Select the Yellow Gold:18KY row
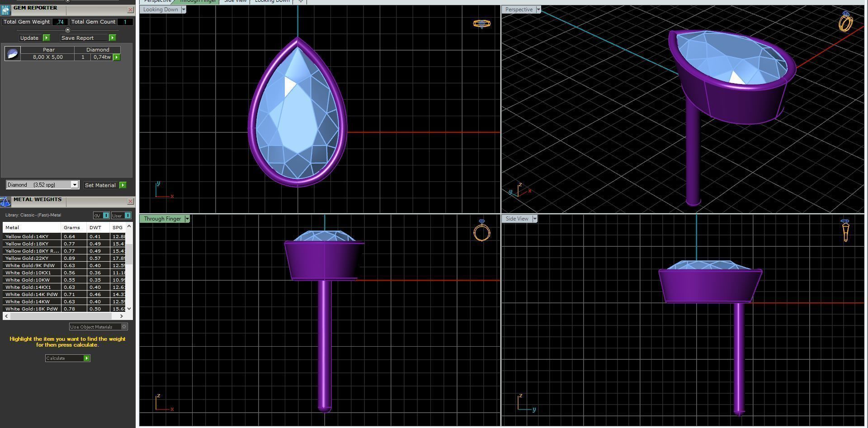The width and height of the screenshot is (868, 428). click(x=64, y=244)
